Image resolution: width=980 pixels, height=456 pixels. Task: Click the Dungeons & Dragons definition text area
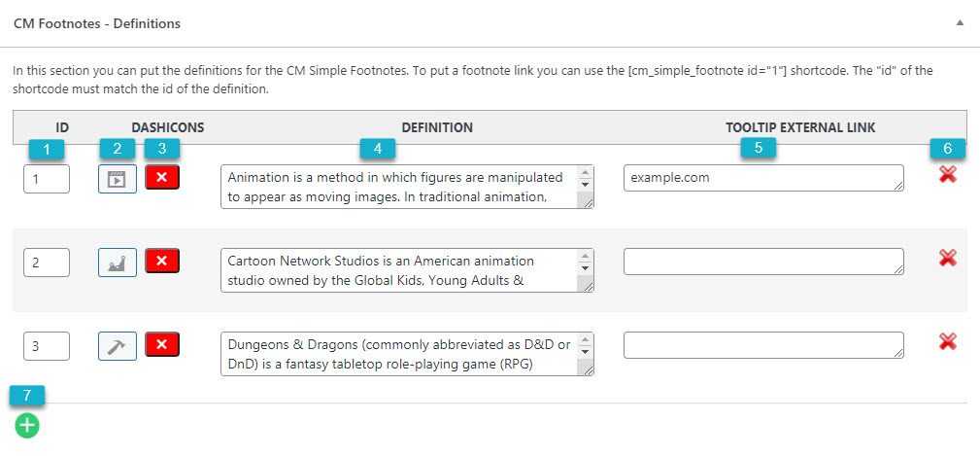[x=408, y=354]
